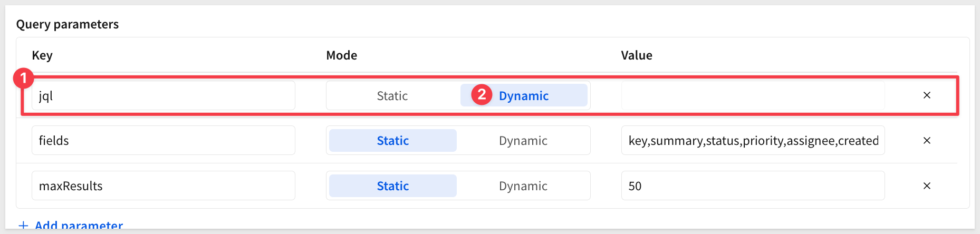The width and height of the screenshot is (980, 234).
Task: Pick Static mode for maxResults
Action: pos(393,186)
